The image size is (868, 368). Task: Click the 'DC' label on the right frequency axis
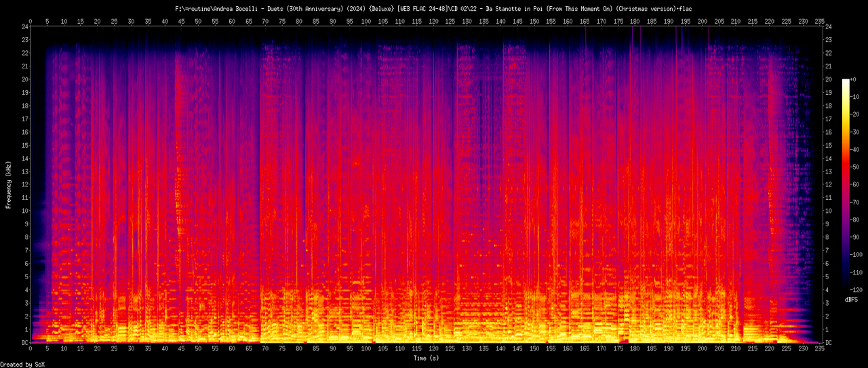(830, 342)
